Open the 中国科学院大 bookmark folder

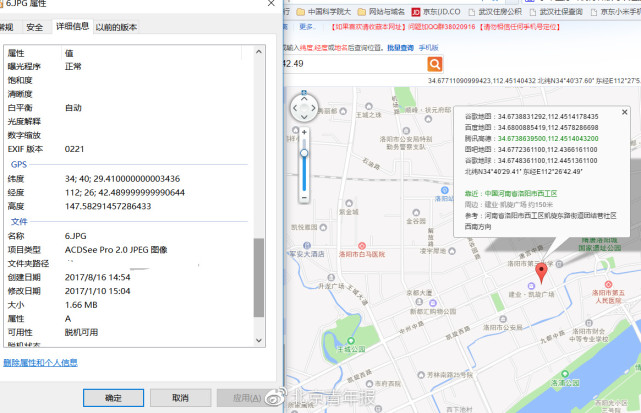coord(324,12)
